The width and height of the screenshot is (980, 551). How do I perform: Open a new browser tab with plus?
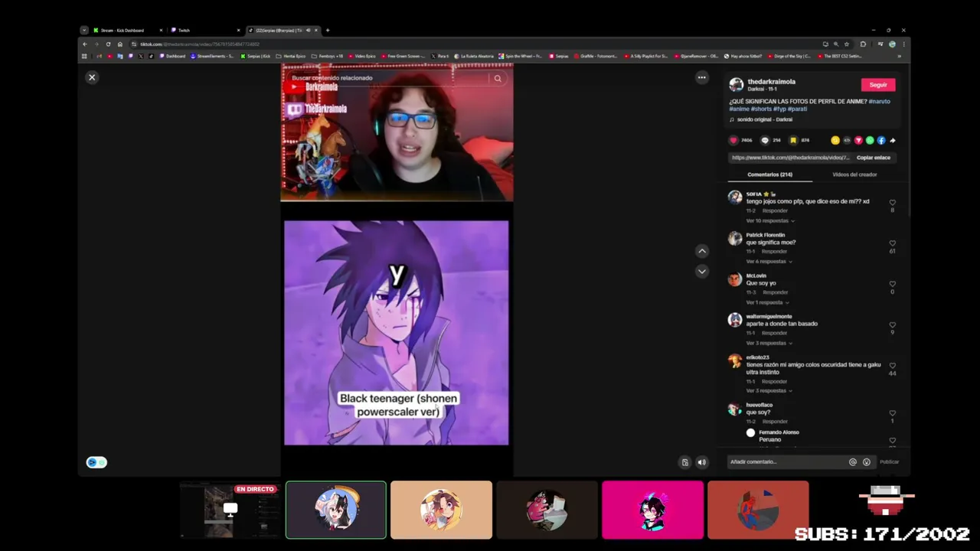pyautogui.click(x=328, y=30)
